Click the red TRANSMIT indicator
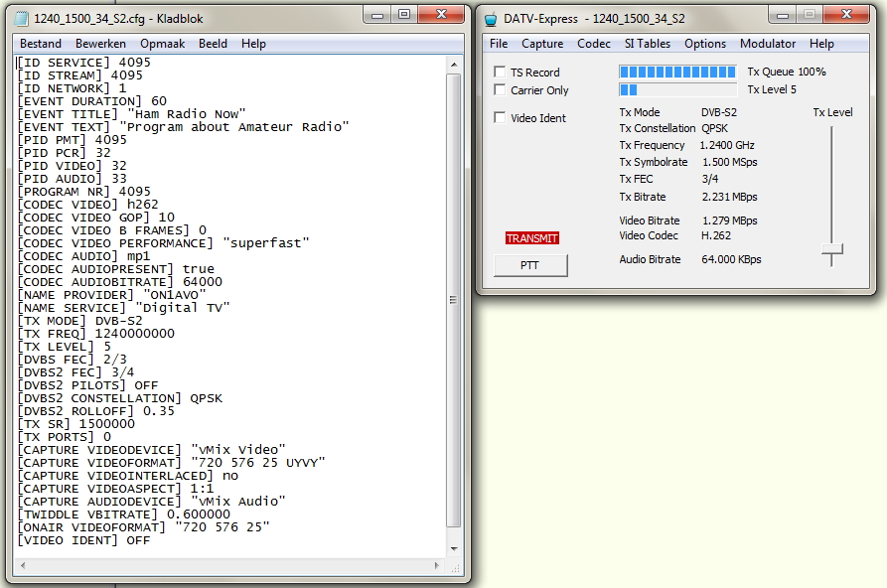The image size is (887, 588). [x=532, y=238]
